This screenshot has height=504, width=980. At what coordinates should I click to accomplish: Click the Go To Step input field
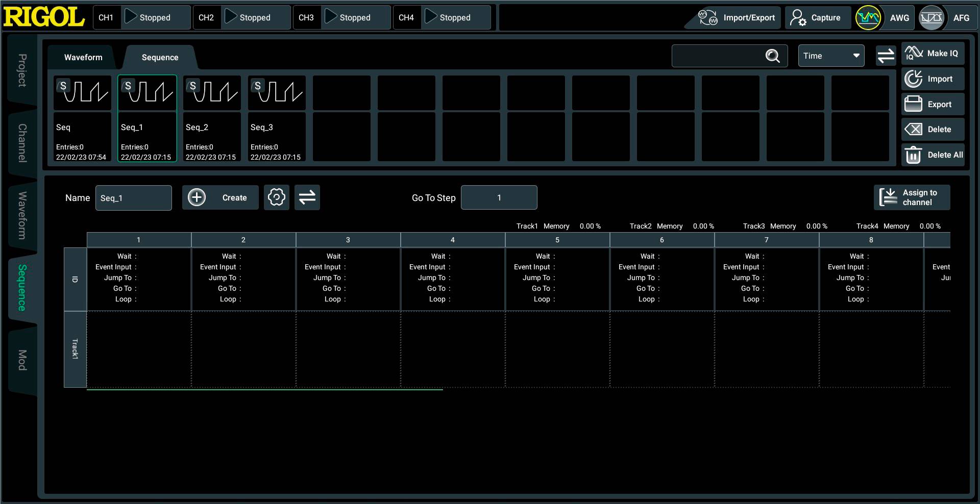click(x=499, y=197)
